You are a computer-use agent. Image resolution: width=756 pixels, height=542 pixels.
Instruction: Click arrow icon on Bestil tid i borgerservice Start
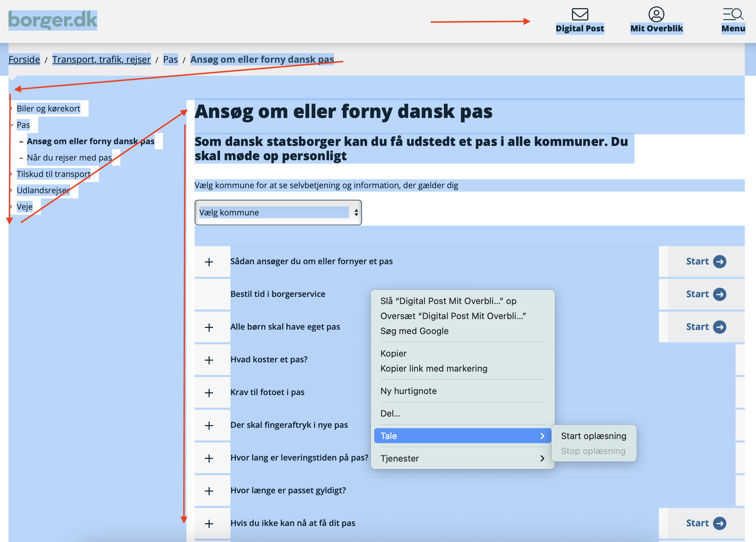(720, 294)
